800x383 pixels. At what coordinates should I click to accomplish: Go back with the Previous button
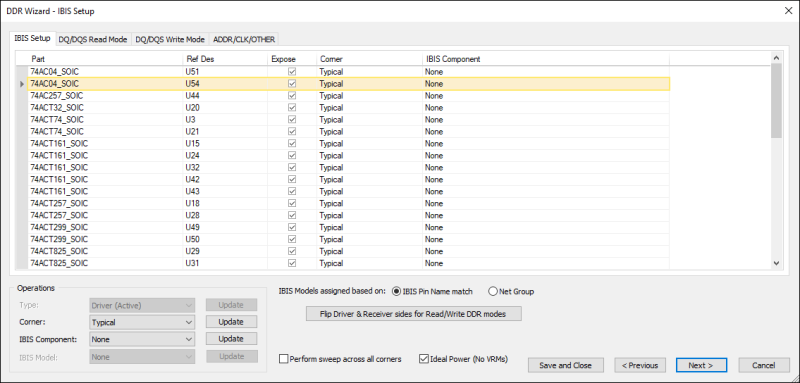click(x=640, y=365)
